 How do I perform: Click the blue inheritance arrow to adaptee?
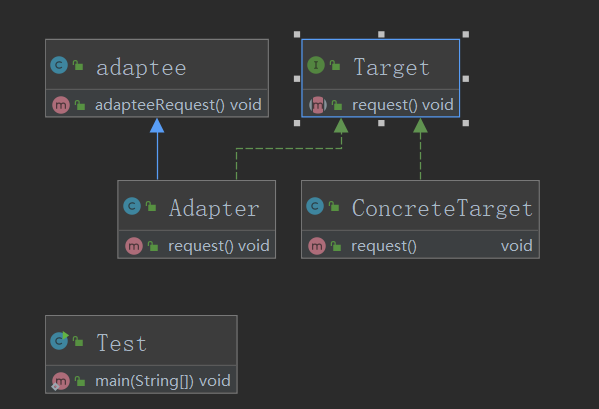coord(157,149)
